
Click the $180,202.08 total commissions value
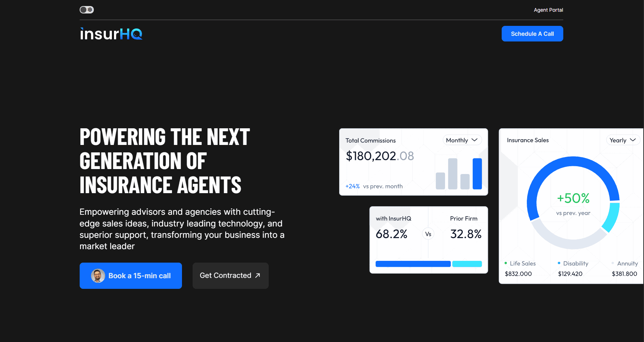point(380,156)
